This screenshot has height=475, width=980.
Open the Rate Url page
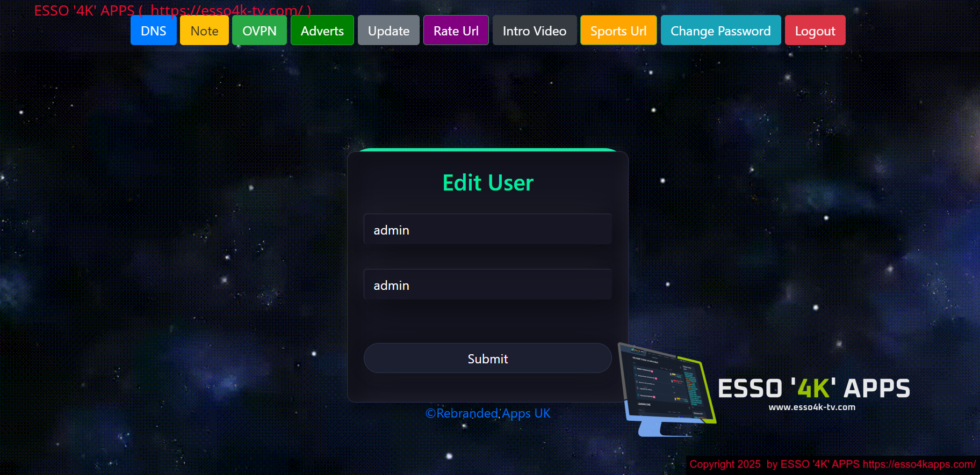(x=456, y=31)
